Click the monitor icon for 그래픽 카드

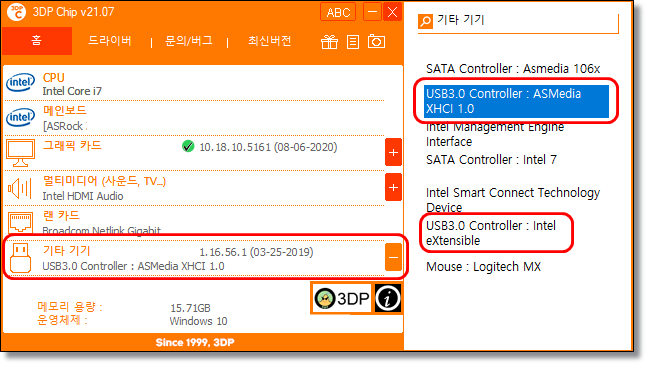(20, 153)
